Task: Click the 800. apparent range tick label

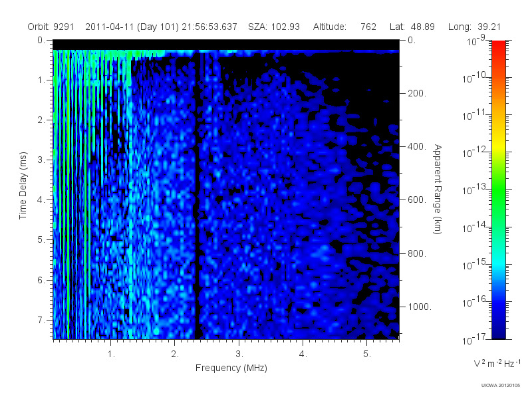Action: point(417,253)
